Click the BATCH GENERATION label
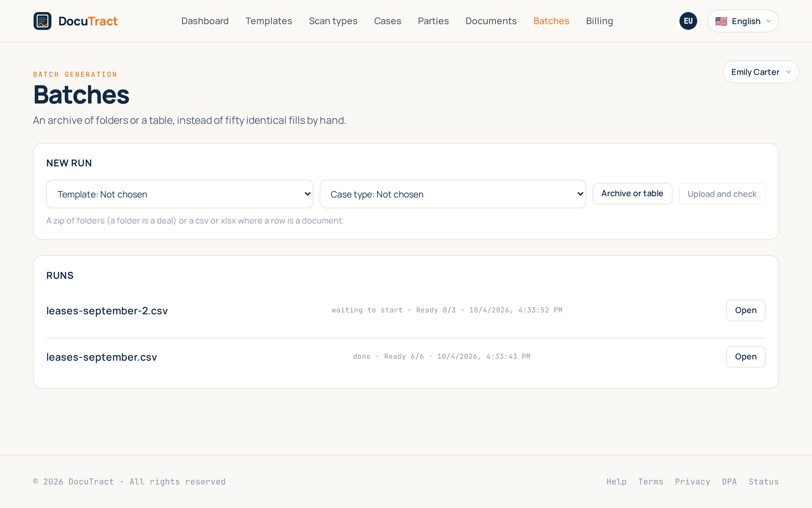Viewport: 812px width, 508px height. pyautogui.click(x=75, y=75)
